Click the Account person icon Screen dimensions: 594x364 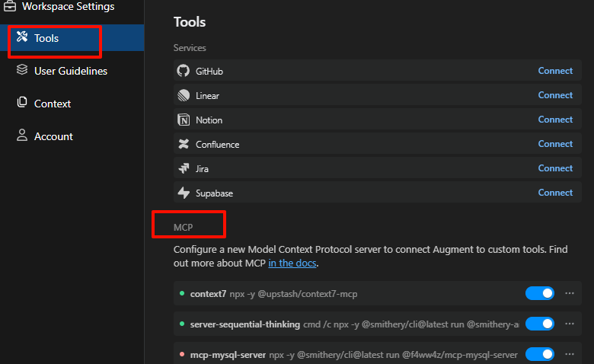22,135
